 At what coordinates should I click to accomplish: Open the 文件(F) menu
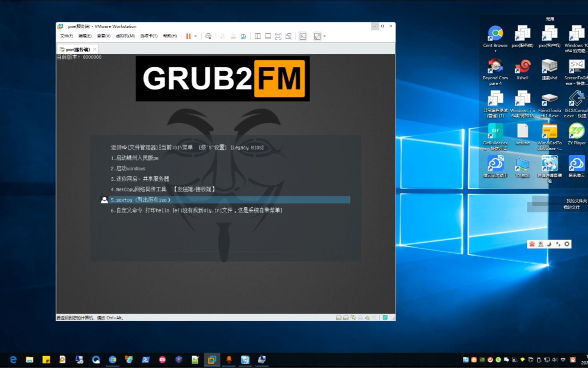[66, 36]
